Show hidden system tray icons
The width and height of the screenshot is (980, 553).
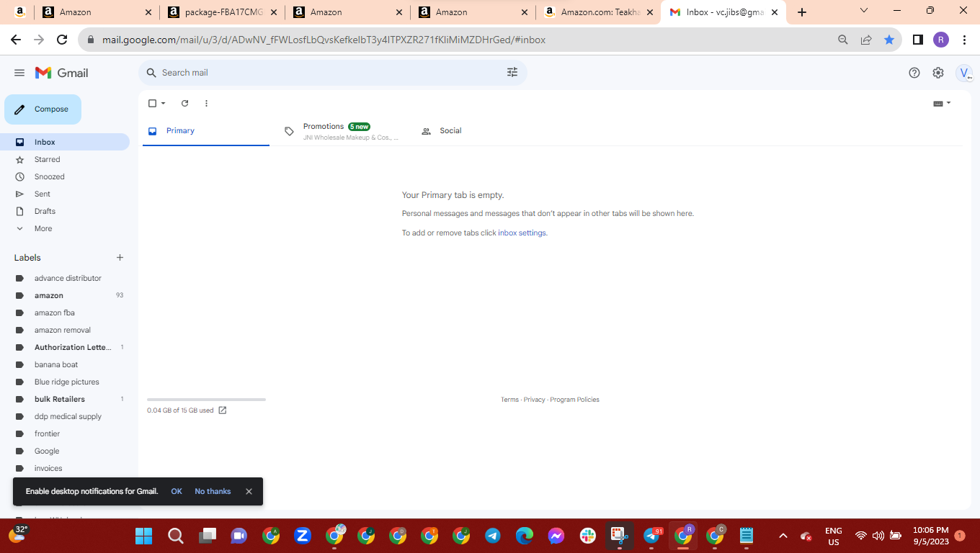click(x=783, y=536)
